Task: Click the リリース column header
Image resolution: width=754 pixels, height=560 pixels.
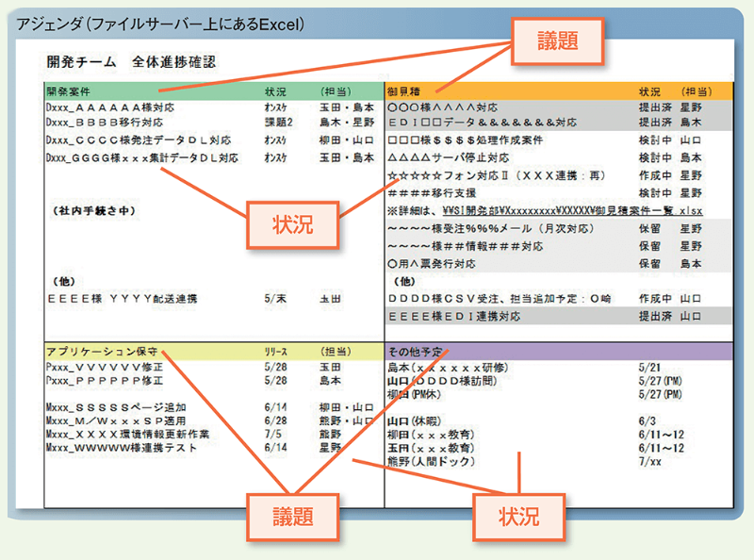Action: click(x=277, y=350)
